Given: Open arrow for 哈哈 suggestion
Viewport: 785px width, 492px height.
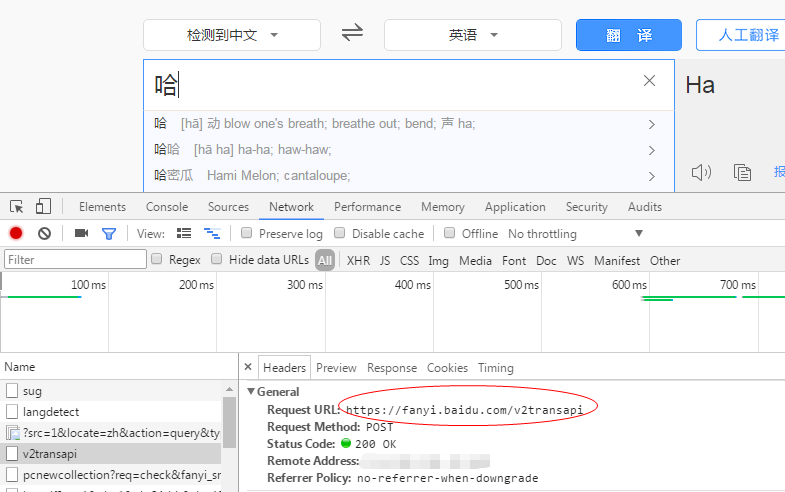Looking at the screenshot, I should click(651, 150).
